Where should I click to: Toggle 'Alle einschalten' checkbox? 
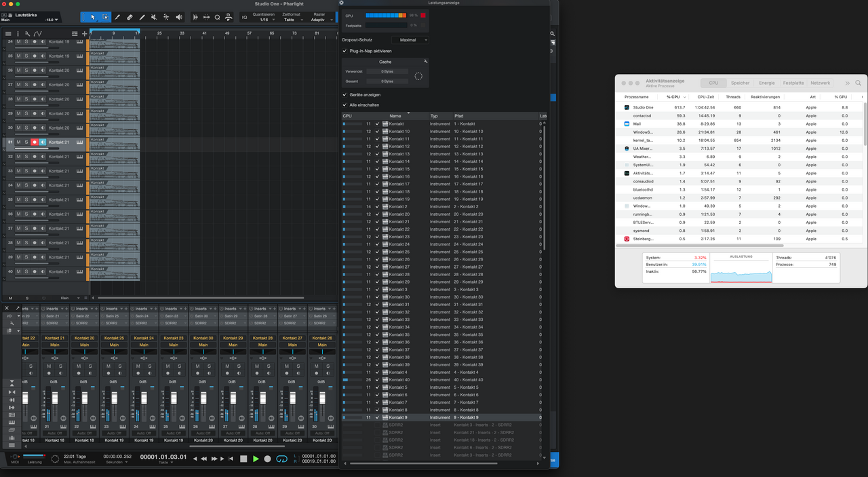pyautogui.click(x=344, y=105)
